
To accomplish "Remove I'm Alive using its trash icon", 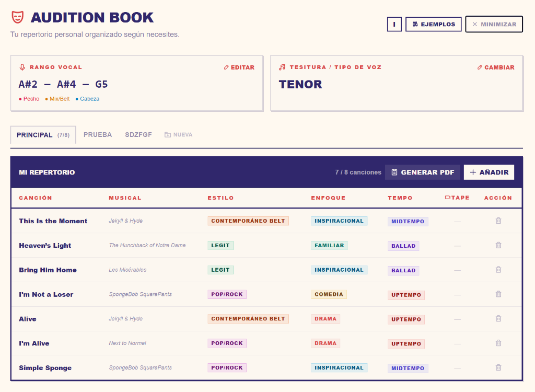I will pyautogui.click(x=498, y=343).
